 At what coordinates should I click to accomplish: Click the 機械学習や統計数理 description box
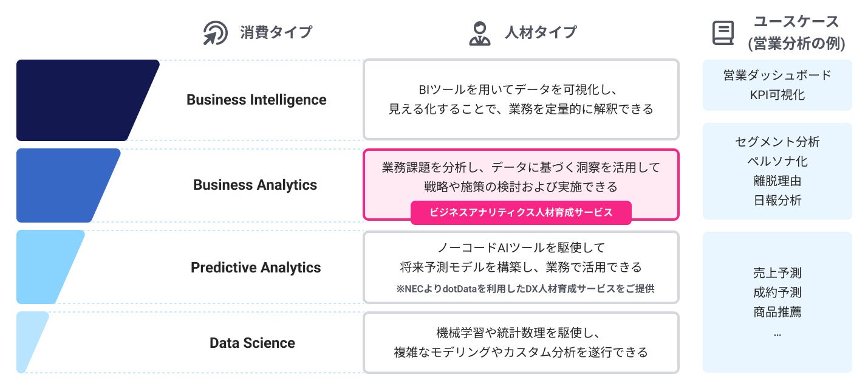coord(521,342)
